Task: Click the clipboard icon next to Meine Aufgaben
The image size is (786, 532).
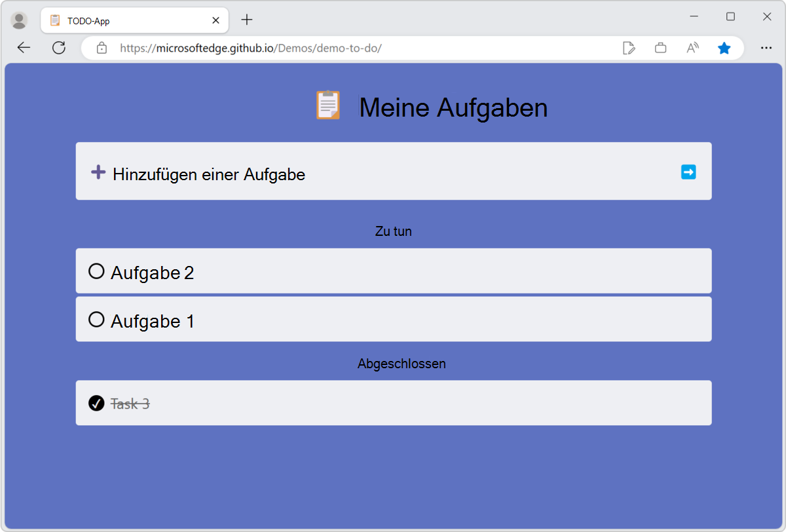Action: click(327, 105)
